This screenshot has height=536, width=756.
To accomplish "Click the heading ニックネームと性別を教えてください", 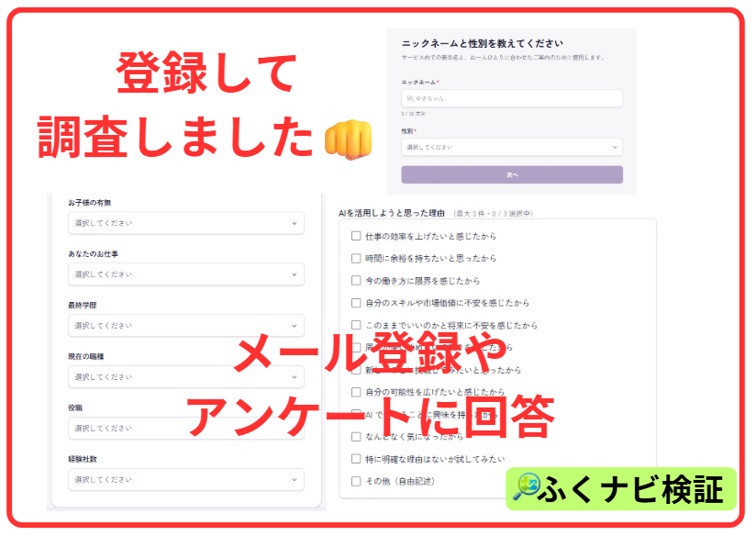I will pos(483,43).
